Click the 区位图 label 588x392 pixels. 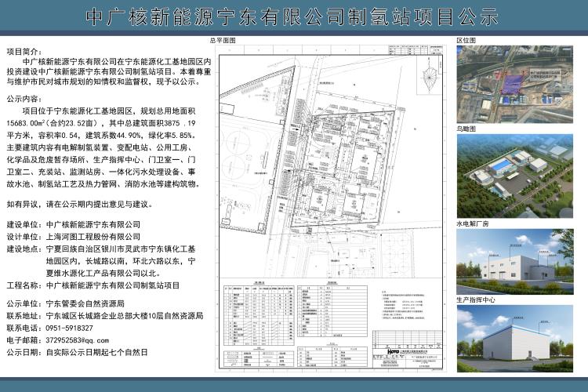[466, 40]
